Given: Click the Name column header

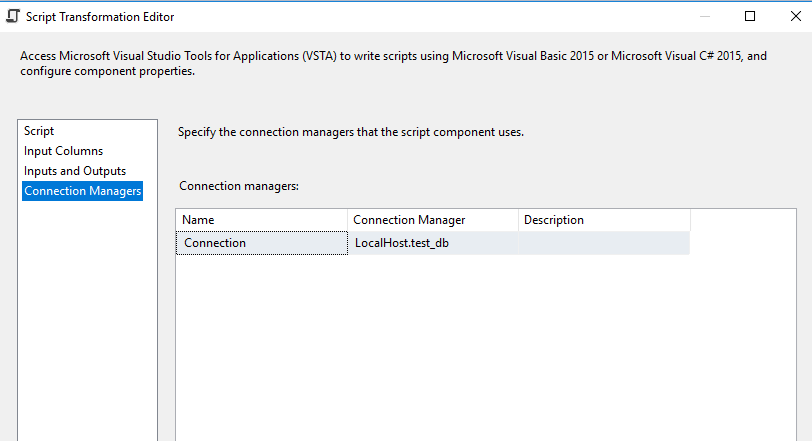Looking at the screenshot, I should pos(262,220).
